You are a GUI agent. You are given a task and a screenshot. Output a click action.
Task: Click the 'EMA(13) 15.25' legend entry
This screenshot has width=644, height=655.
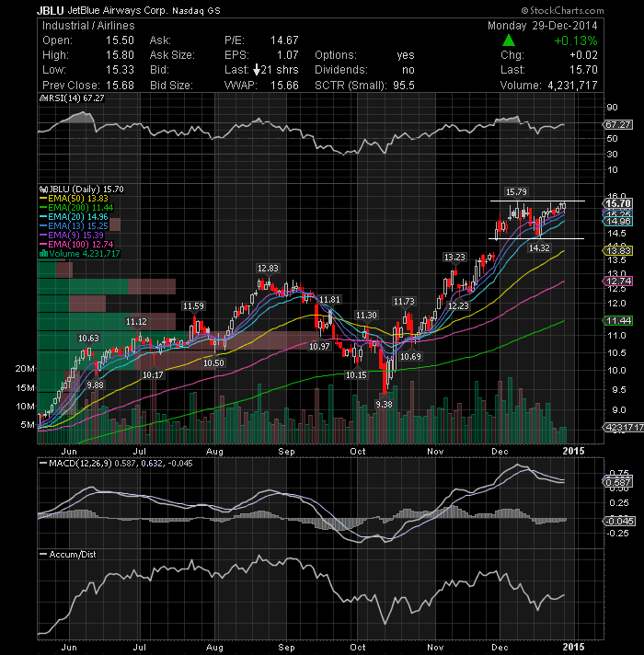coord(74,226)
